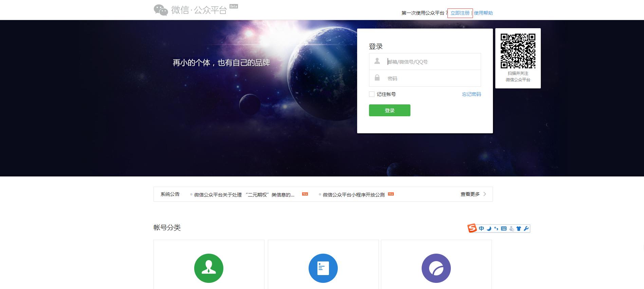Image resolution: width=644 pixels, height=289 pixels.
Task: Focus the 邮箱/微信号/QQ号 account field
Action: point(425,62)
